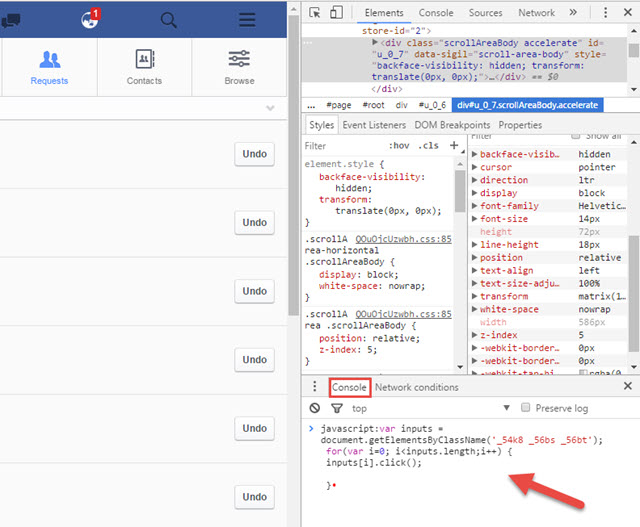This screenshot has height=527, width=640.
Task: Open the first QOuOjcUzwbh.css:85 source link
Action: tap(403, 239)
